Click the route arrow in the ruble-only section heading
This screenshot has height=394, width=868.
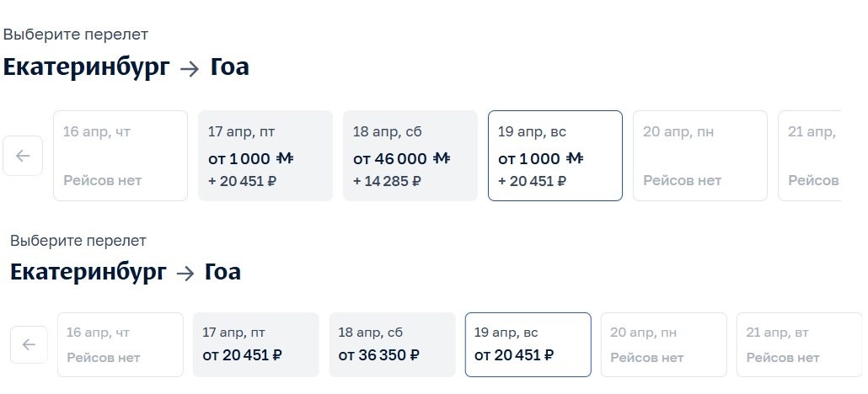tap(185, 274)
